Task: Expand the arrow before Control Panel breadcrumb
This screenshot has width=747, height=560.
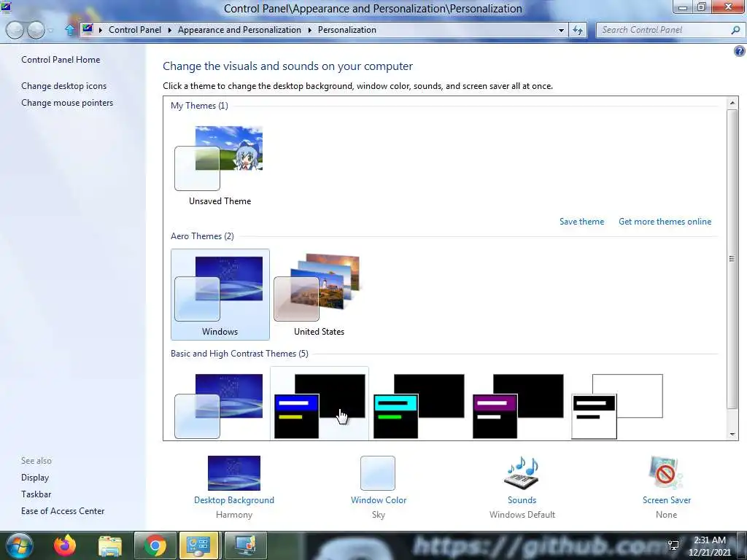Action: [x=101, y=30]
